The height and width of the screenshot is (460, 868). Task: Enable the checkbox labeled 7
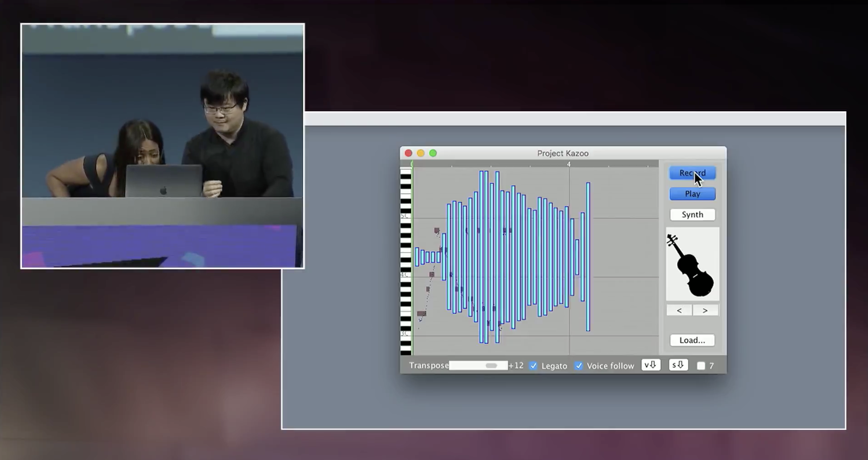[x=701, y=366]
